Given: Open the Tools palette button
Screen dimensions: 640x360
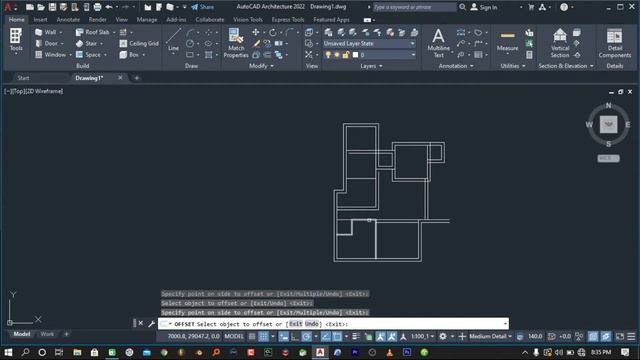Looking at the screenshot, I should [16, 40].
